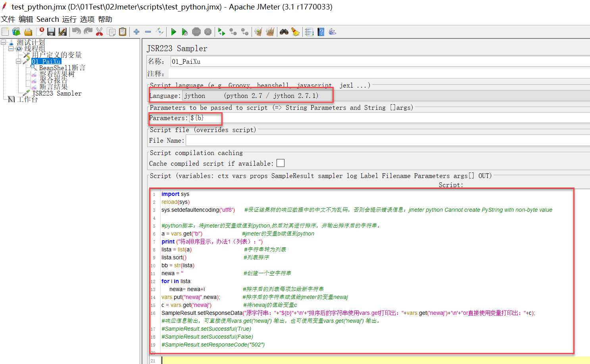The image size is (590, 364).
Task: Click Start no pauses icon
Action: click(x=185, y=32)
